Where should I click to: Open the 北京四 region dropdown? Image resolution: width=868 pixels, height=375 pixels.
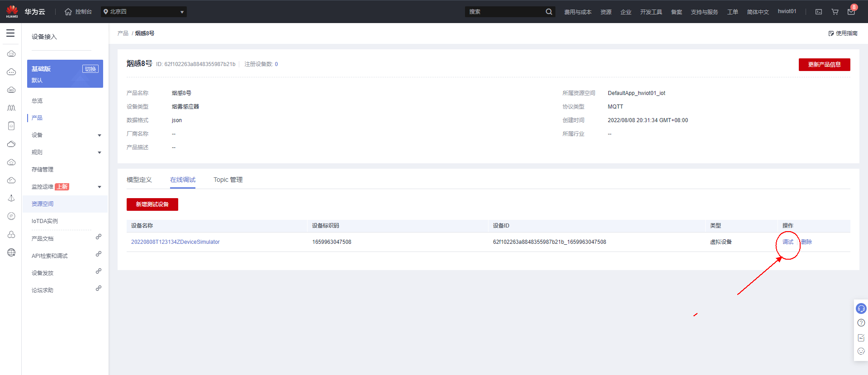(x=144, y=12)
